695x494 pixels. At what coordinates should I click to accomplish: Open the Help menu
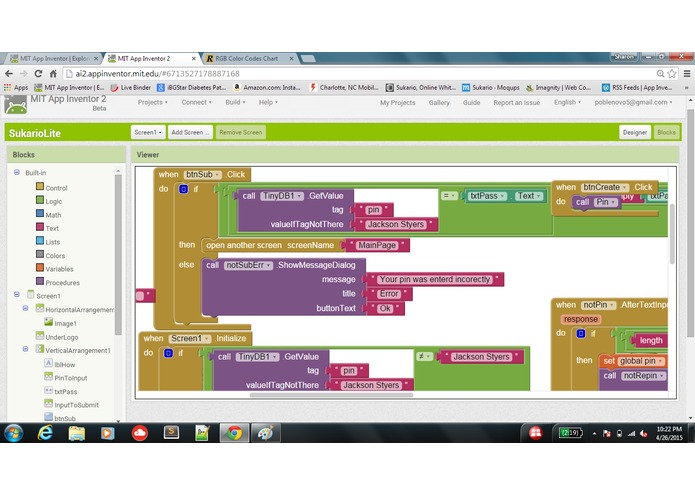(x=268, y=102)
